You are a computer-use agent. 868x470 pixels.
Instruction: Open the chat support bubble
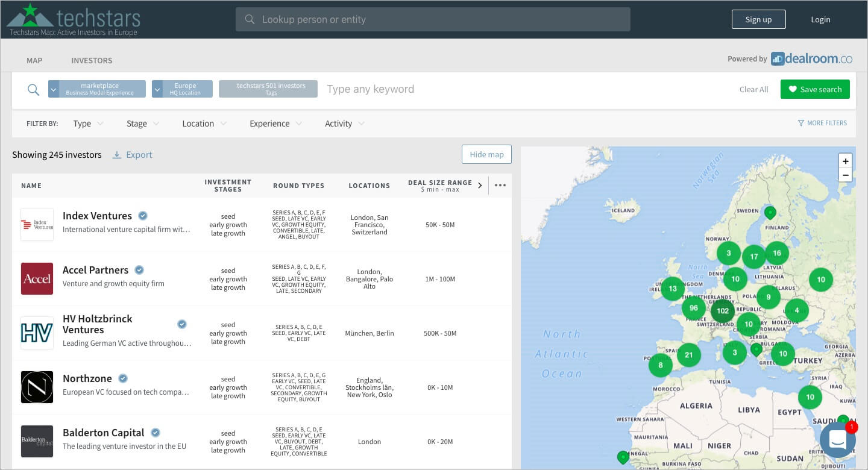837,440
